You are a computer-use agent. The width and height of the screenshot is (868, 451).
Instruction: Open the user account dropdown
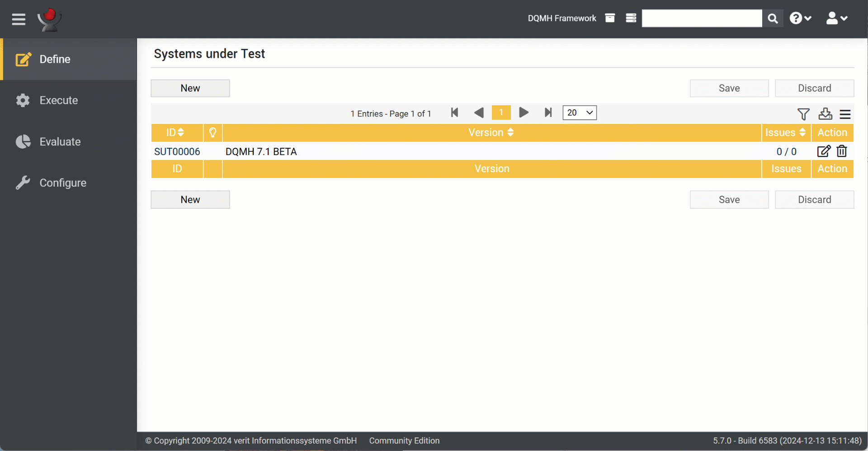[836, 19]
